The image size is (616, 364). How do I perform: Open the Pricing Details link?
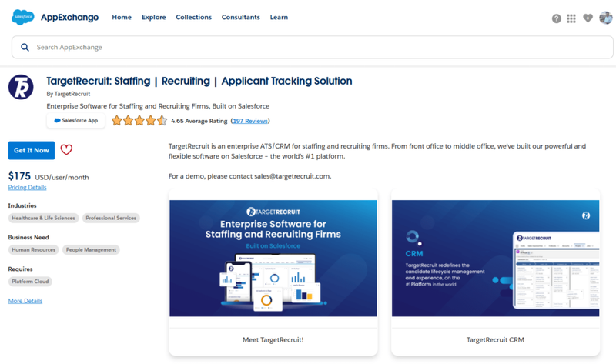[27, 187]
